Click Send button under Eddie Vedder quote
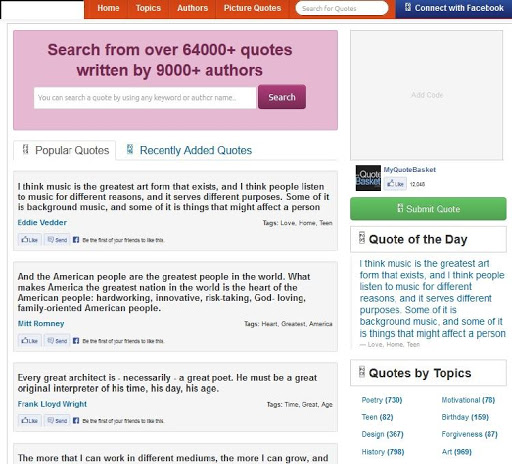This screenshot has width=512, height=464. [57, 240]
